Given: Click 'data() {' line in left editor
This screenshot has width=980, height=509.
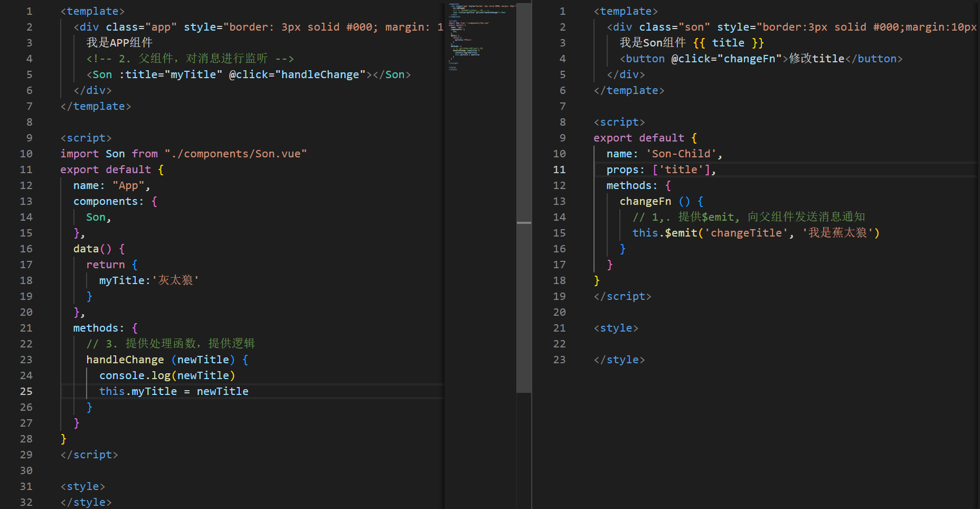Looking at the screenshot, I should pyautogui.click(x=99, y=249).
